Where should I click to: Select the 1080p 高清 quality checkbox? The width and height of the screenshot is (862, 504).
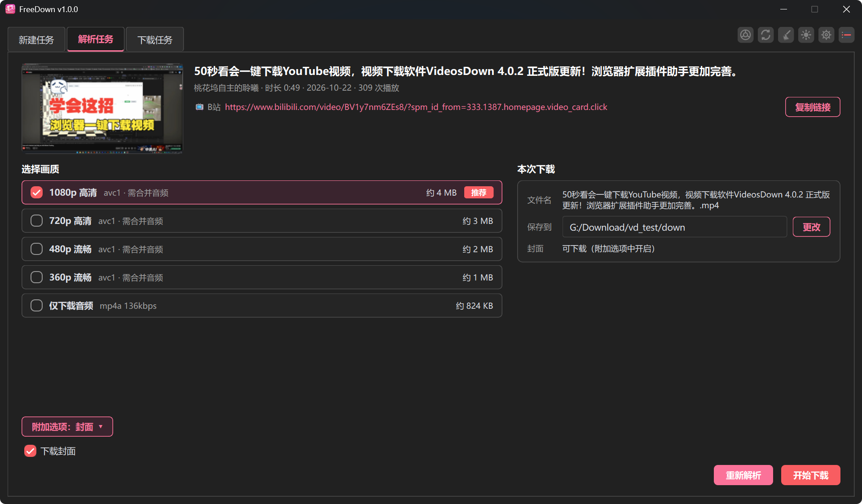pyautogui.click(x=36, y=193)
